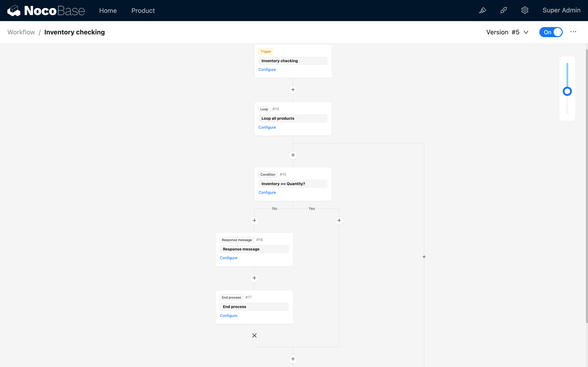Open the Product page
588x367 pixels.
click(143, 11)
